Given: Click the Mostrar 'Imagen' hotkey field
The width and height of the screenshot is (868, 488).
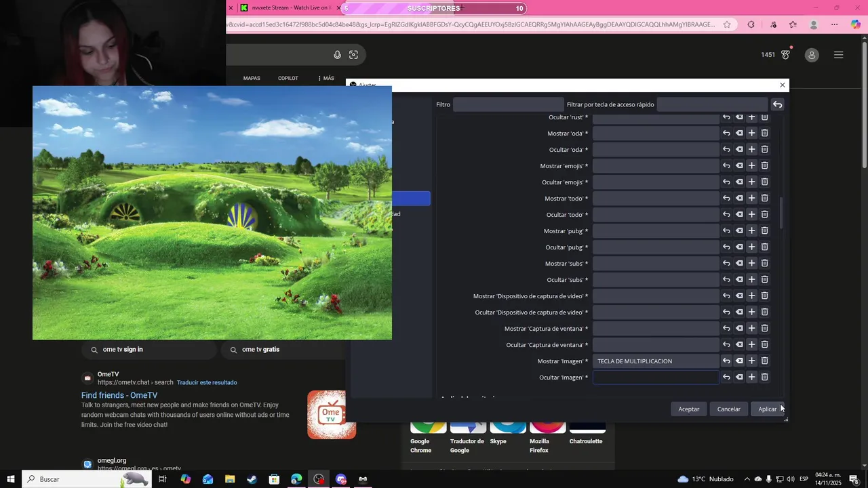Looking at the screenshot, I should coord(656,361).
